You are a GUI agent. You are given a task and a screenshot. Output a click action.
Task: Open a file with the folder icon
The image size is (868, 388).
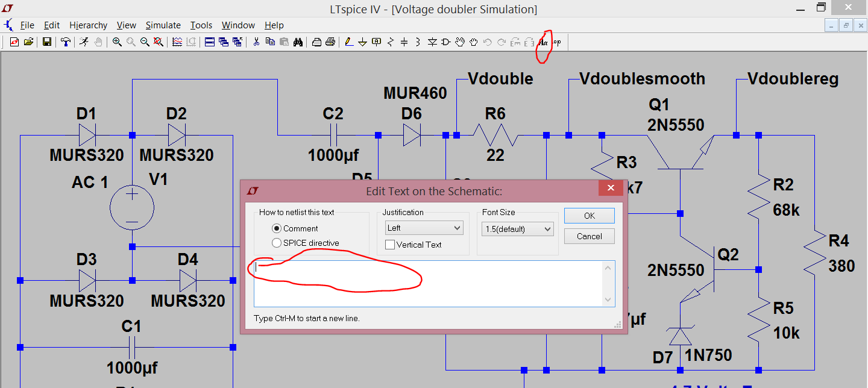coord(28,42)
